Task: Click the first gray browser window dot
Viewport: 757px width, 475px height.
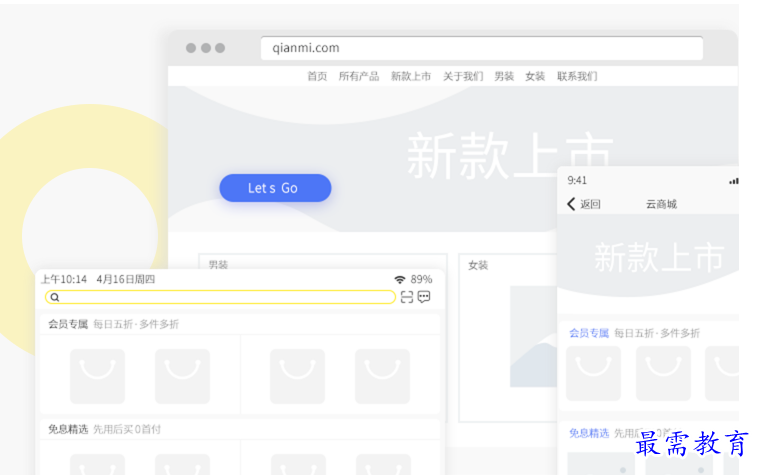Action: [x=191, y=48]
